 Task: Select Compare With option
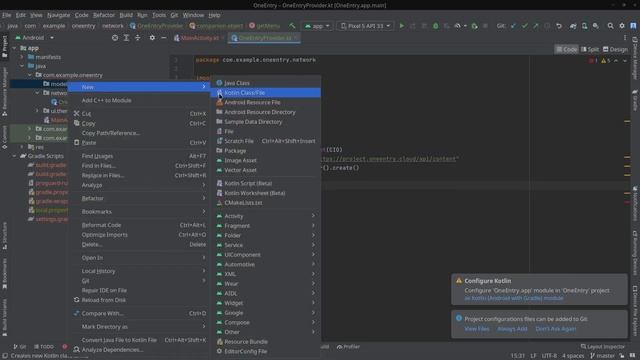click(139, 313)
